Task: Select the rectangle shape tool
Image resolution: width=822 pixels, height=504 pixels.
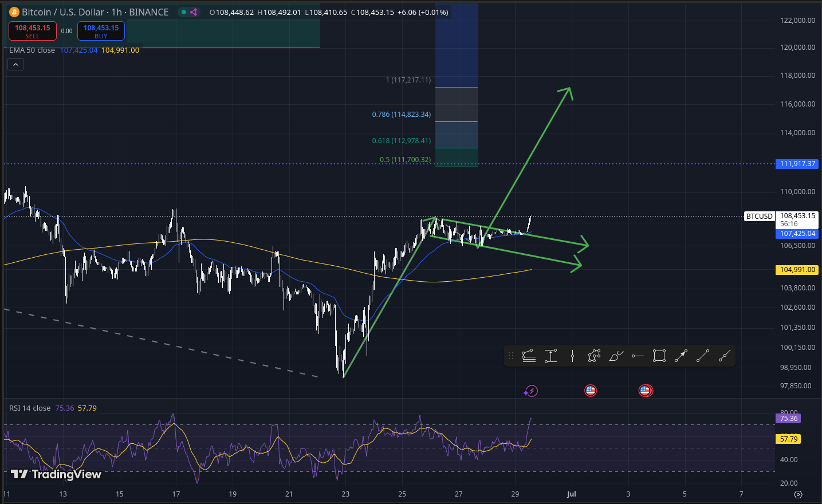Action: coord(659,356)
